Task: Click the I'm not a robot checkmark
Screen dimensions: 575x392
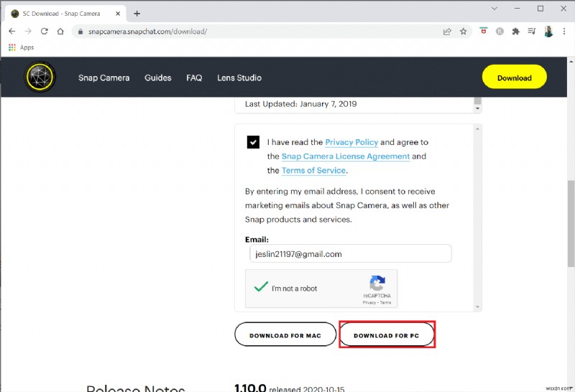Action: point(261,286)
